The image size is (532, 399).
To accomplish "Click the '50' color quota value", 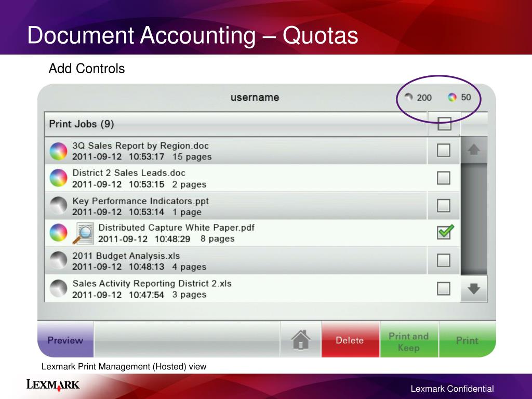I will 466,97.
